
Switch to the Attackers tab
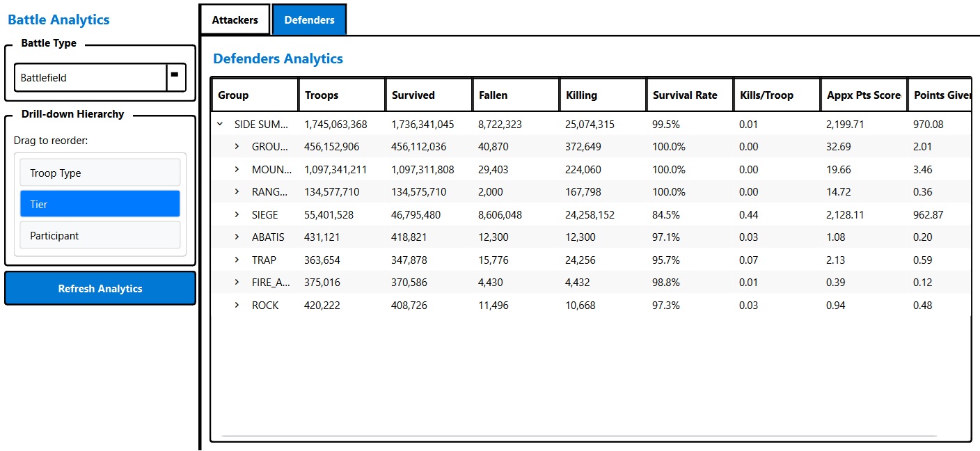pyautogui.click(x=235, y=19)
